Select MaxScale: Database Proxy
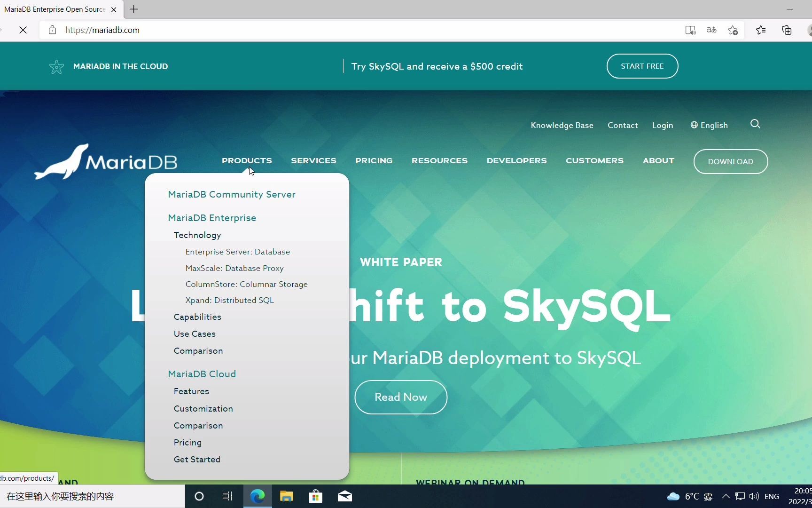This screenshot has height=508, width=812. (x=234, y=268)
